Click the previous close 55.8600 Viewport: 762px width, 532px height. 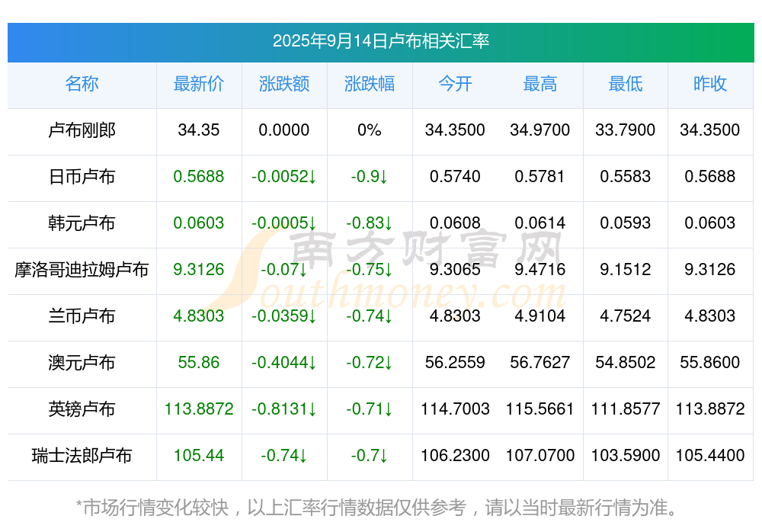710,363
